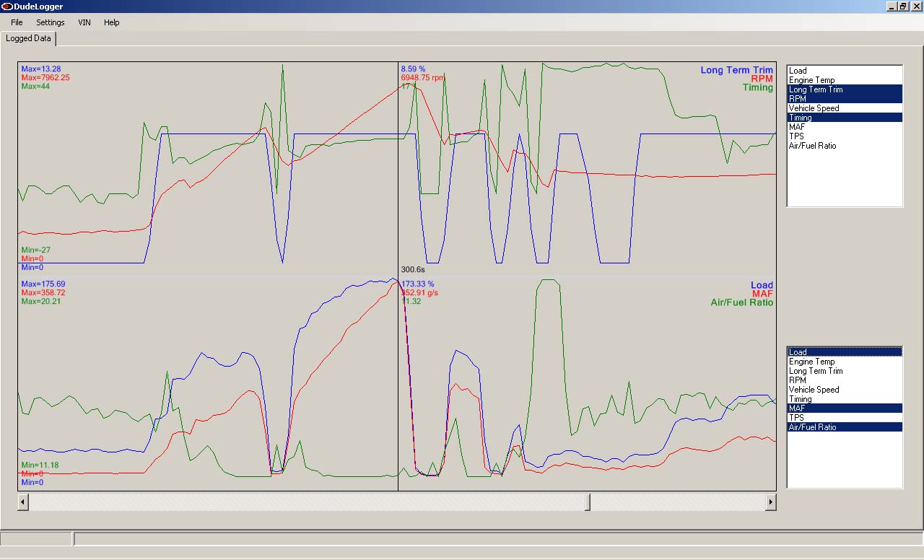Open the VIN menu
The width and height of the screenshot is (924, 560).
point(84,22)
